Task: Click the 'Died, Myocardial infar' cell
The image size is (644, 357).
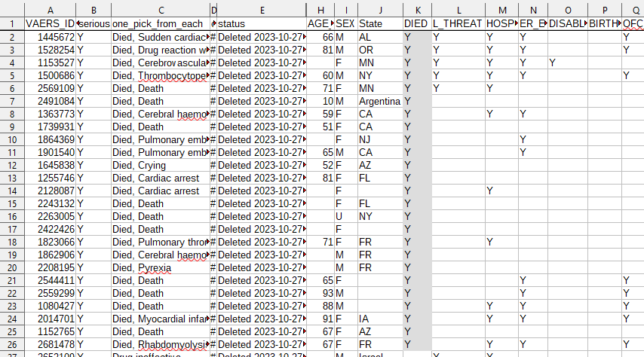Action: coord(161,319)
